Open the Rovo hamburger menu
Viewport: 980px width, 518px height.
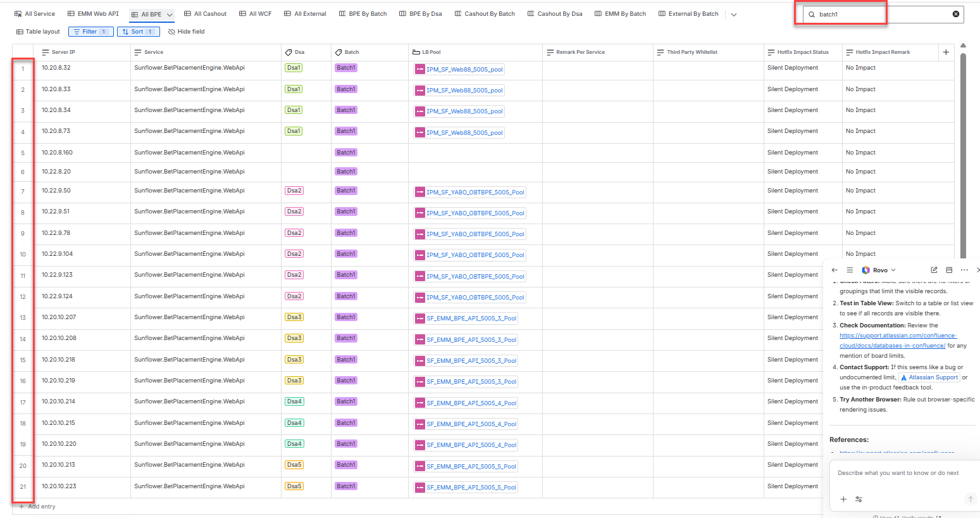850,270
